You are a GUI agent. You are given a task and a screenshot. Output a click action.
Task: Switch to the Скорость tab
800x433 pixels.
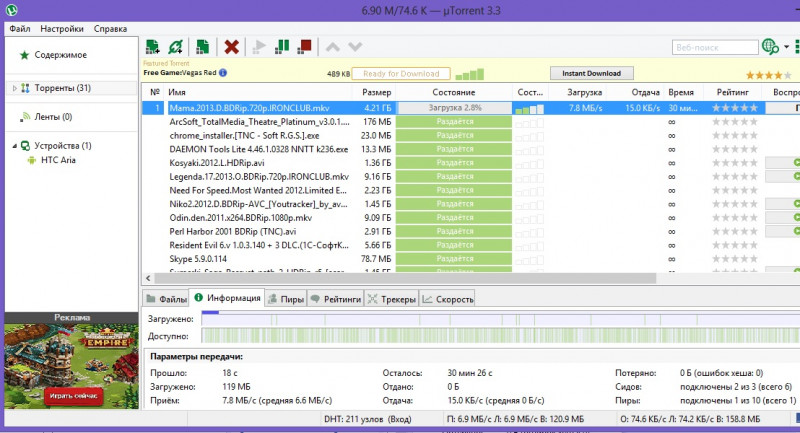[448, 299]
